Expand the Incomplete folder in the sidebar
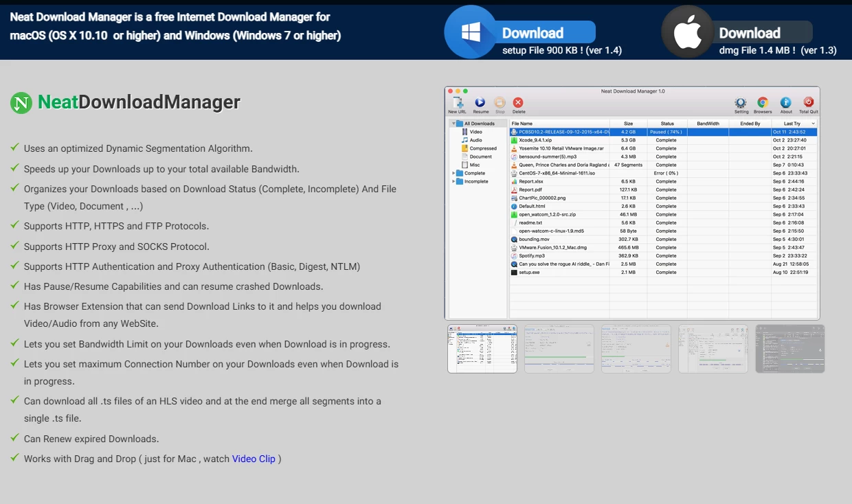This screenshot has height=504, width=852. [453, 181]
